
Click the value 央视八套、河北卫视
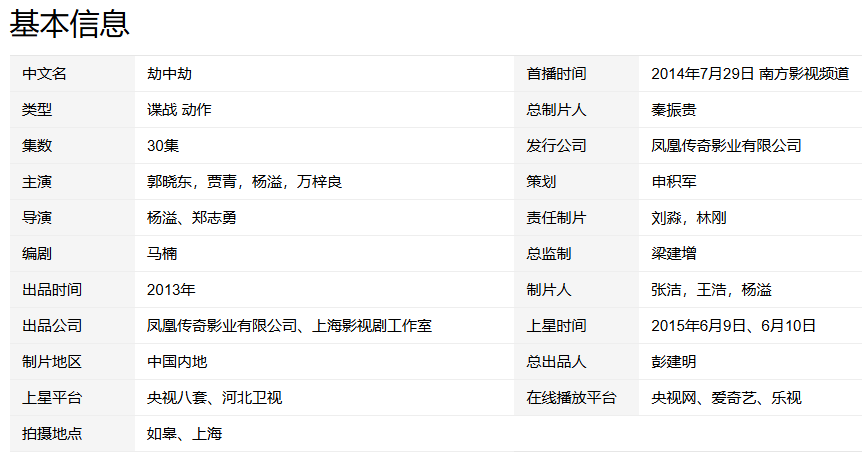(214, 398)
